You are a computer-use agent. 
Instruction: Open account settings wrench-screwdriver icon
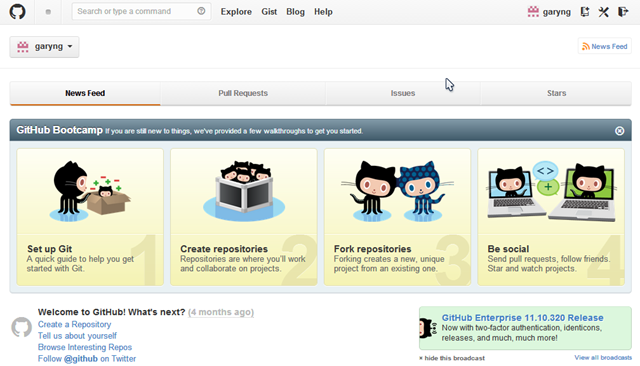click(x=604, y=11)
